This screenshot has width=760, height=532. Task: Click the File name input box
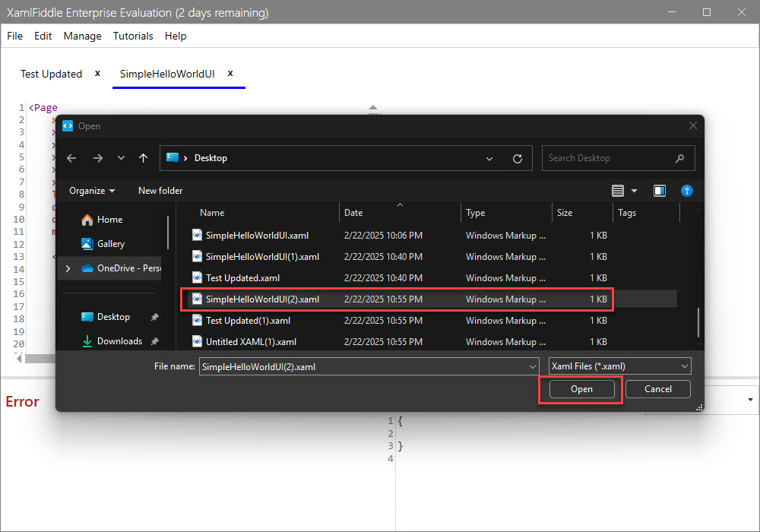pyautogui.click(x=363, y=367)
